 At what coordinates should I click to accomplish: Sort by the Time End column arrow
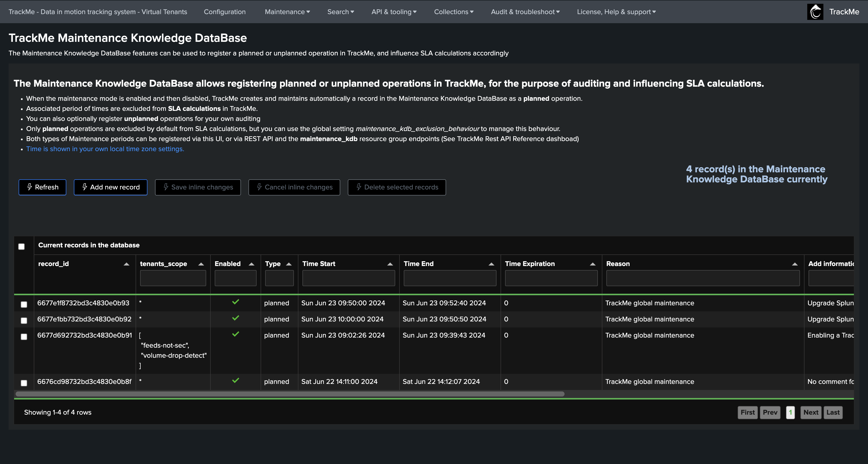click(x=491, y=264)
